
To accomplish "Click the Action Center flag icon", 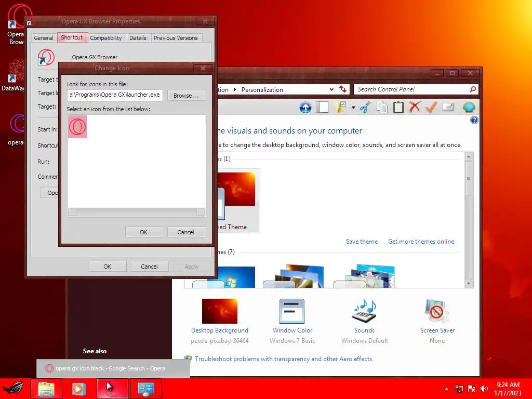I will (472, 389).
